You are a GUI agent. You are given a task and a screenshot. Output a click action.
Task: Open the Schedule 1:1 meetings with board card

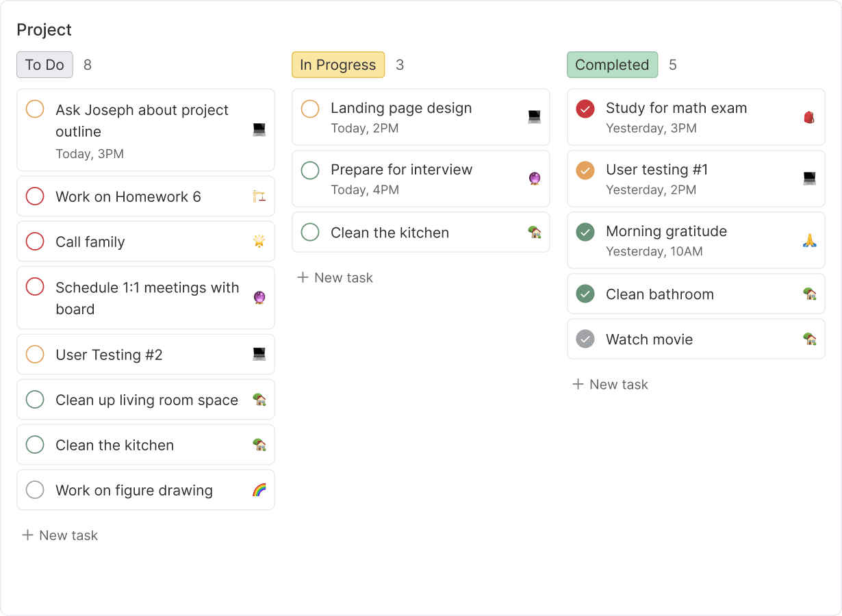click(146, 298)
